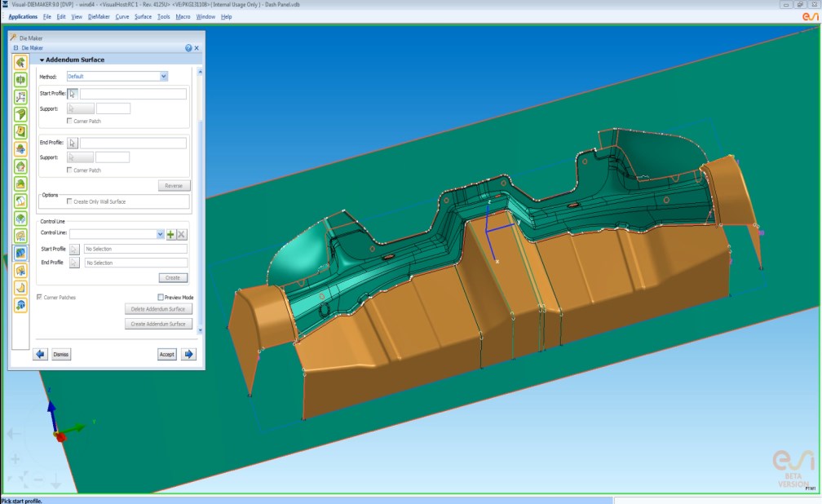Dismiss the Die Maker dialog

pos(61,354)
